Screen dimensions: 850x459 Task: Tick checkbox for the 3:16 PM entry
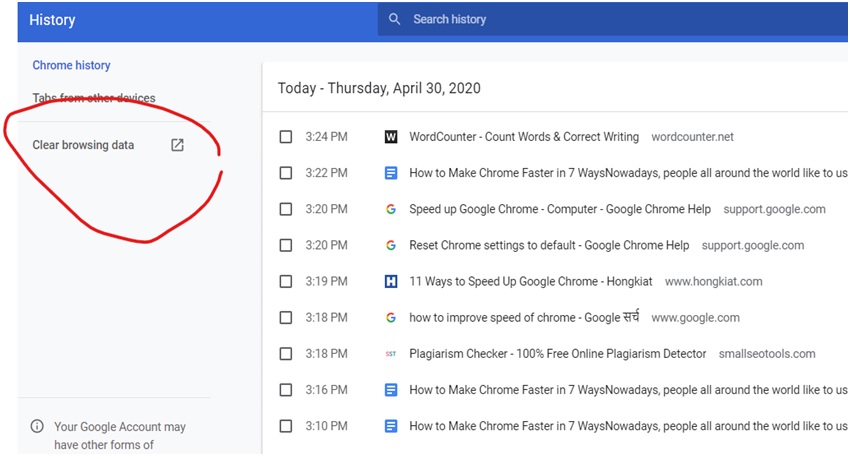tap(286, 390)
